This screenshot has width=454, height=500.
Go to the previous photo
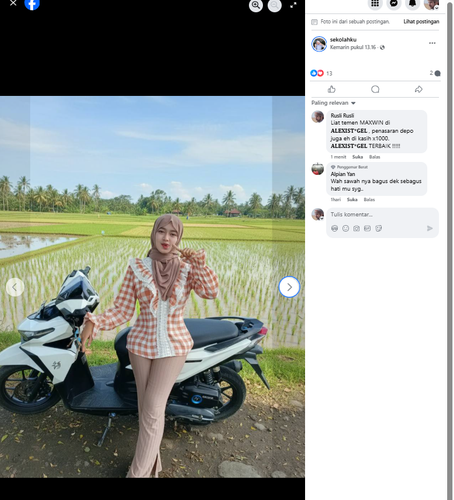click(x=15, y=287)
